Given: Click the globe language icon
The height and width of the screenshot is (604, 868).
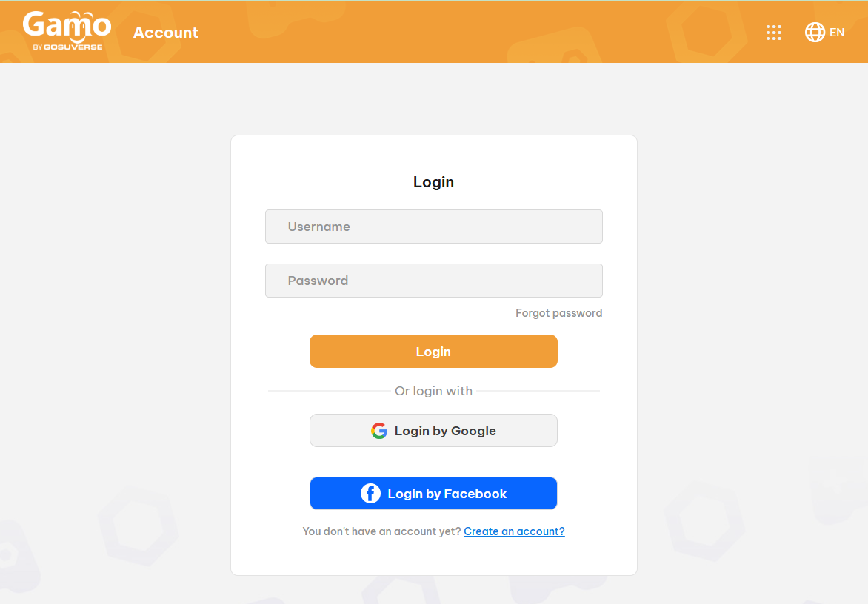Looking at the screenshot, I should click(815, 33).
